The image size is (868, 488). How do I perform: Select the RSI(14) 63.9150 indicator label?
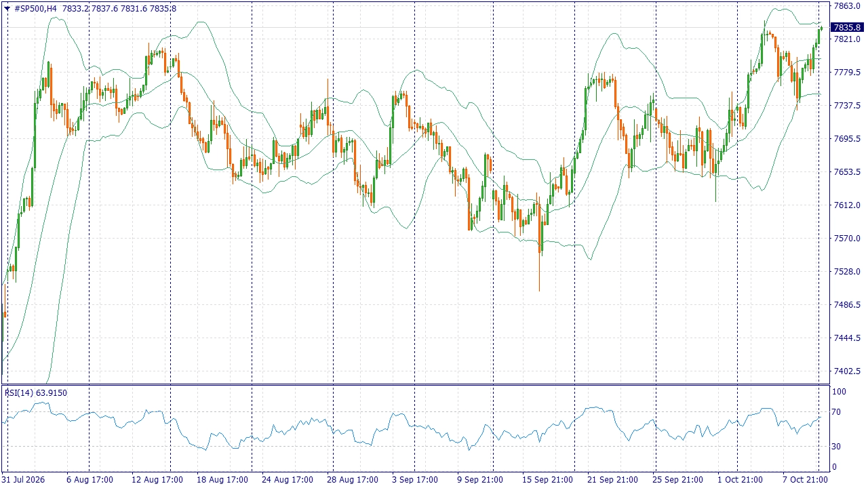[x=36, y=392]
